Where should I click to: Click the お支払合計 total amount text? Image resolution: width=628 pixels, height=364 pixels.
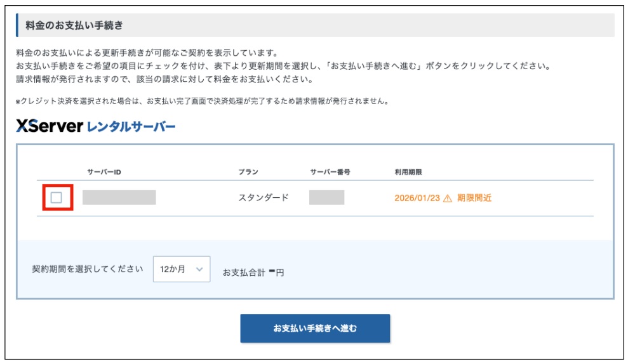pyautogui.click(x=253, y=273)
